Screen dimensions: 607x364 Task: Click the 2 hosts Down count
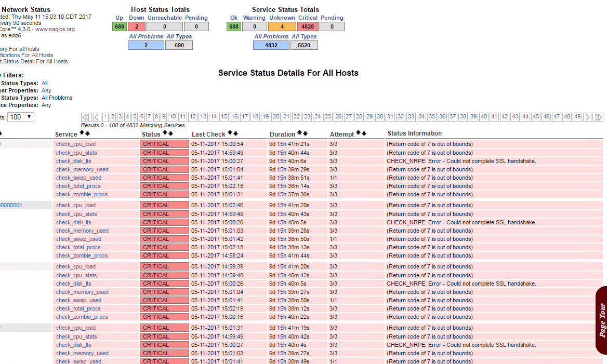click(137, 26)
